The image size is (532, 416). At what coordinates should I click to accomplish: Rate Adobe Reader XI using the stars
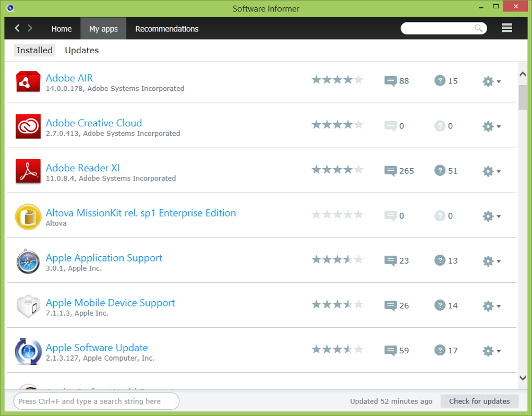point(337,170)
